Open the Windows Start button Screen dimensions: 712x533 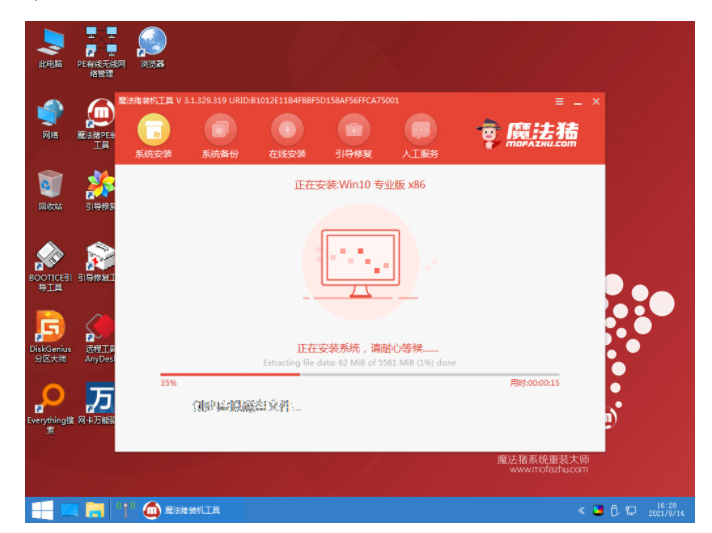pos(42,510)
